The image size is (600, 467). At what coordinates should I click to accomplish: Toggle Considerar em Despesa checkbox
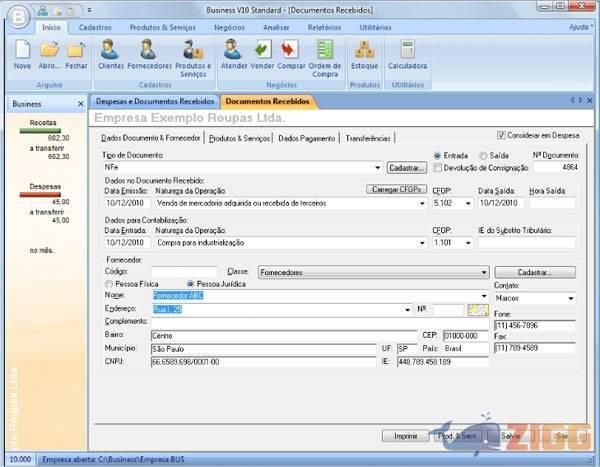pyautogui.click(x=501, y=135)
